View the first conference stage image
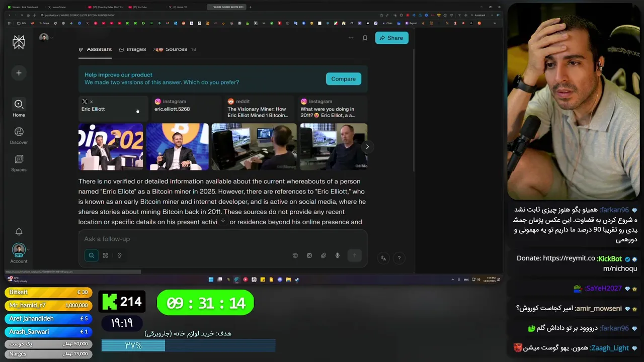Image resolution: width=644 pixels, height=362 pixels. [x=111, y=147]
